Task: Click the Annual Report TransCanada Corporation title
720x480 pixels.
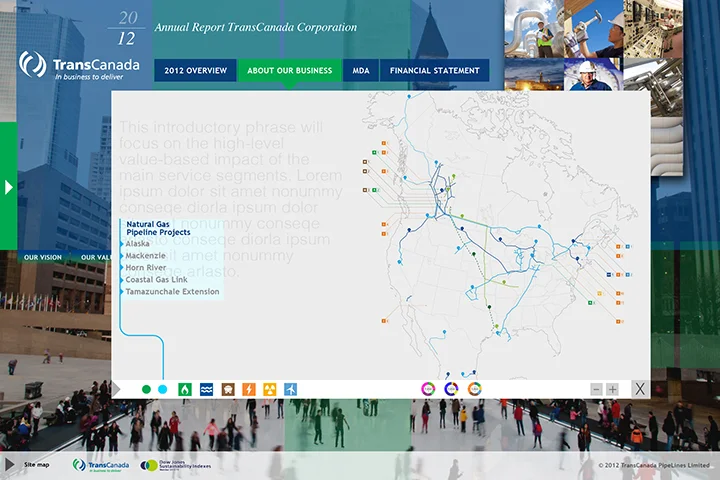Action: (x=256, y=27)
